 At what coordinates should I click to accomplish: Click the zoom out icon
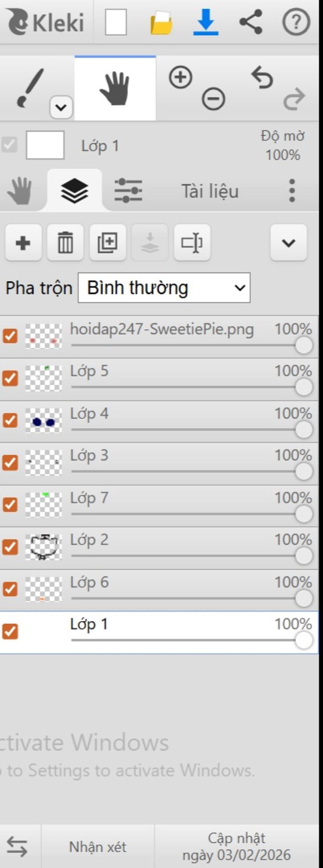[x=213, y=99]
